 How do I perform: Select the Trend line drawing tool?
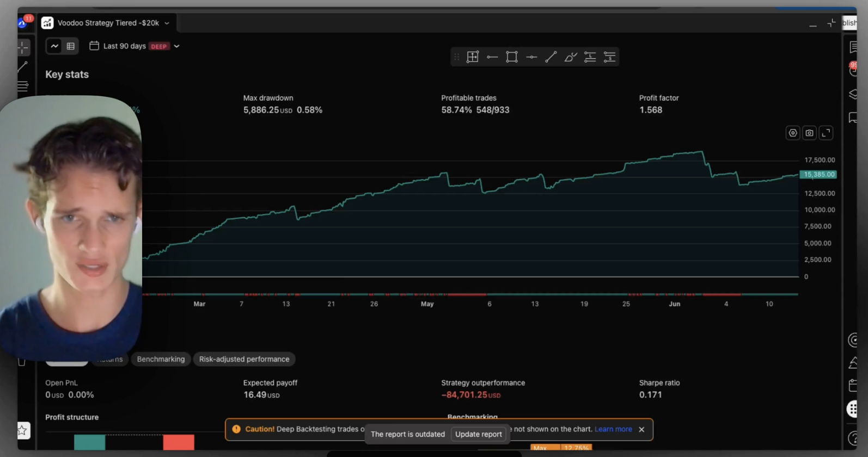click(551, 57)
